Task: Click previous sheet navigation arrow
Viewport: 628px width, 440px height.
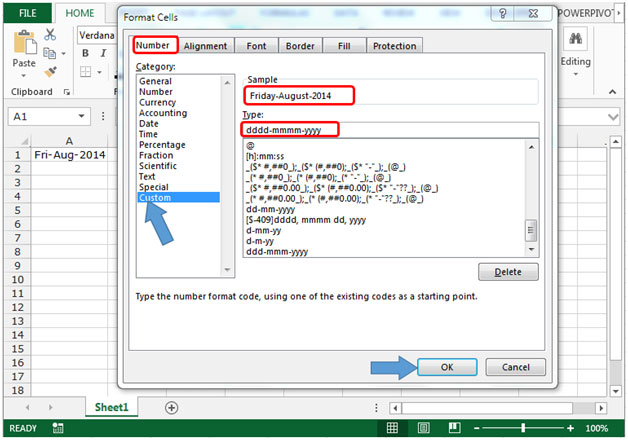Action: (x=28, y=408)
